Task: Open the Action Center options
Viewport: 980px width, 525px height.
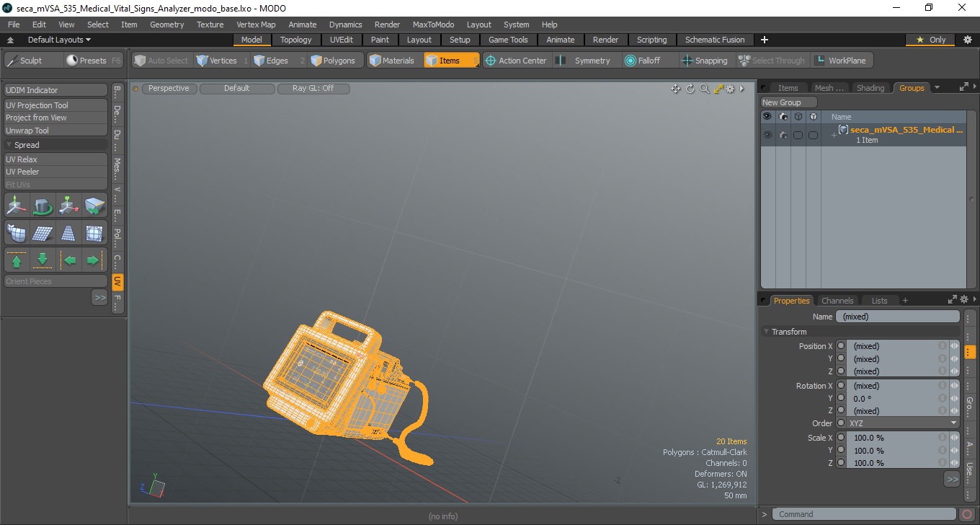Action: (x=517, y=61)
